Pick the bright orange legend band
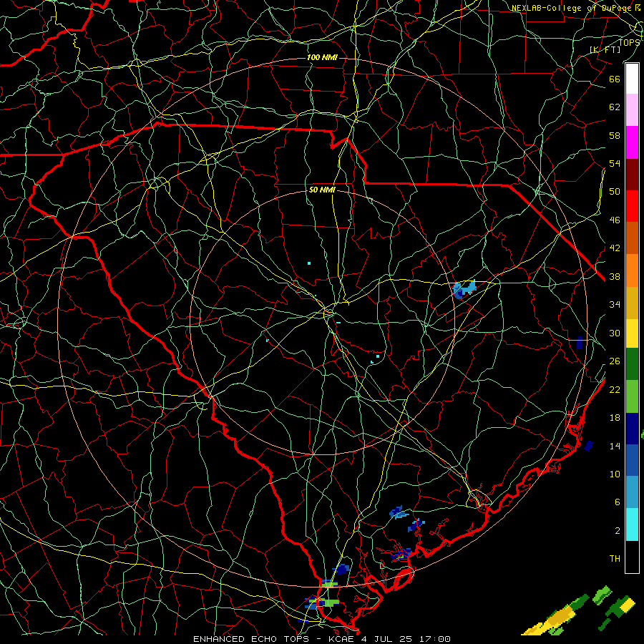 pyautogui.click(x=632, y=270)
